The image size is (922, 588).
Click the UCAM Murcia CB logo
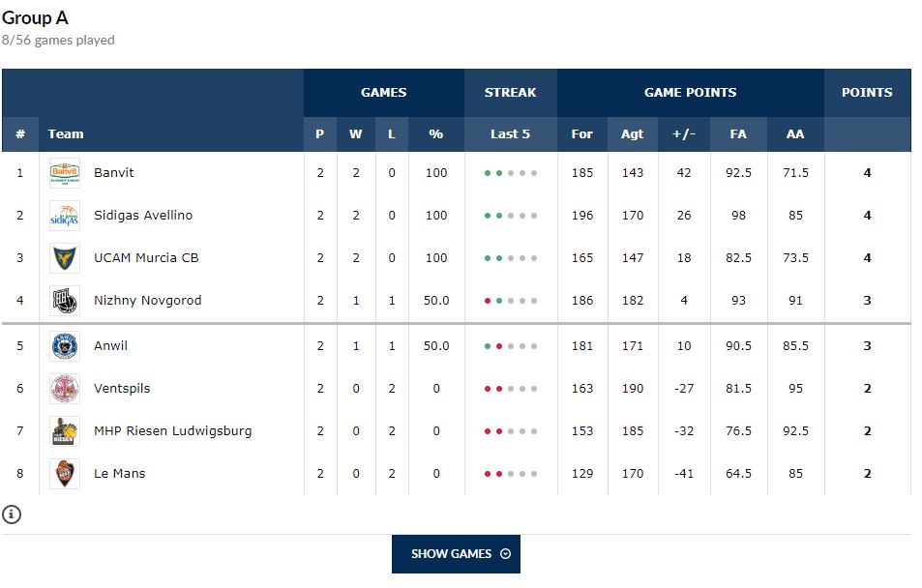tap(65, 258)
